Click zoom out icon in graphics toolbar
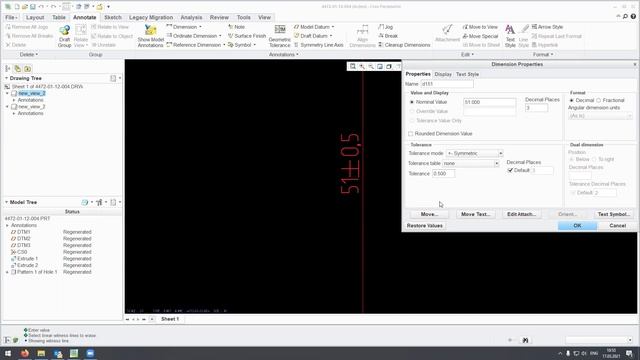Screen dimensions: 640x360 tap(371, 67)
